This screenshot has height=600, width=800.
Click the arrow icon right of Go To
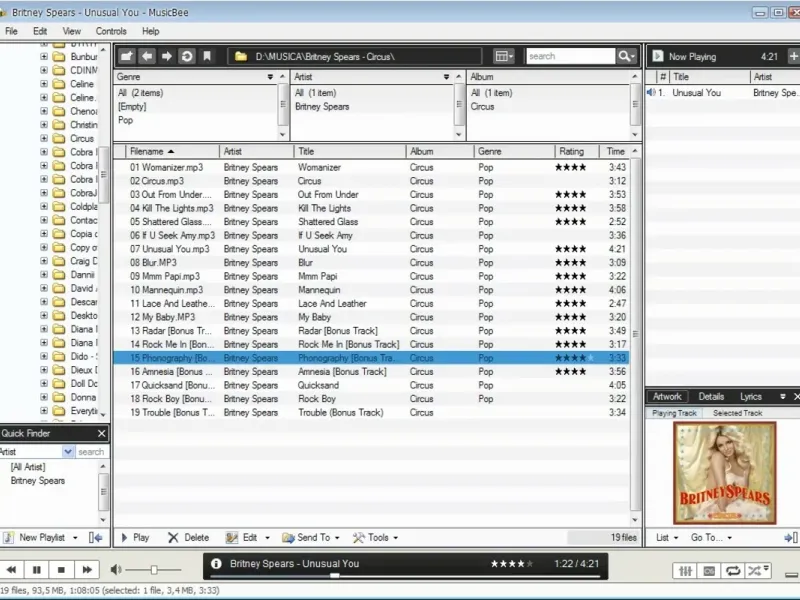[x=791, y=537]
